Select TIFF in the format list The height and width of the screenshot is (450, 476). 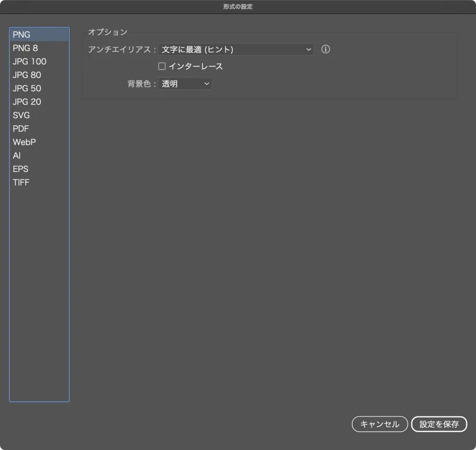coord(39,182)
